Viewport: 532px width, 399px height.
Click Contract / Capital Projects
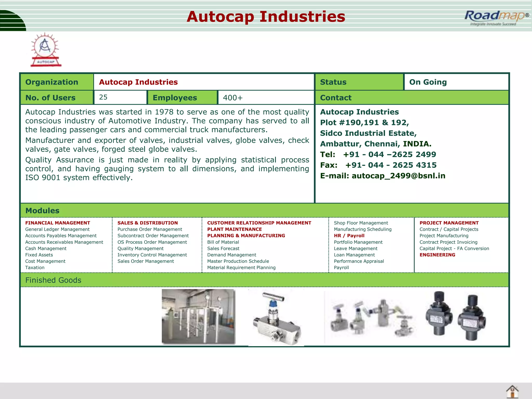(x=449, y=229)
